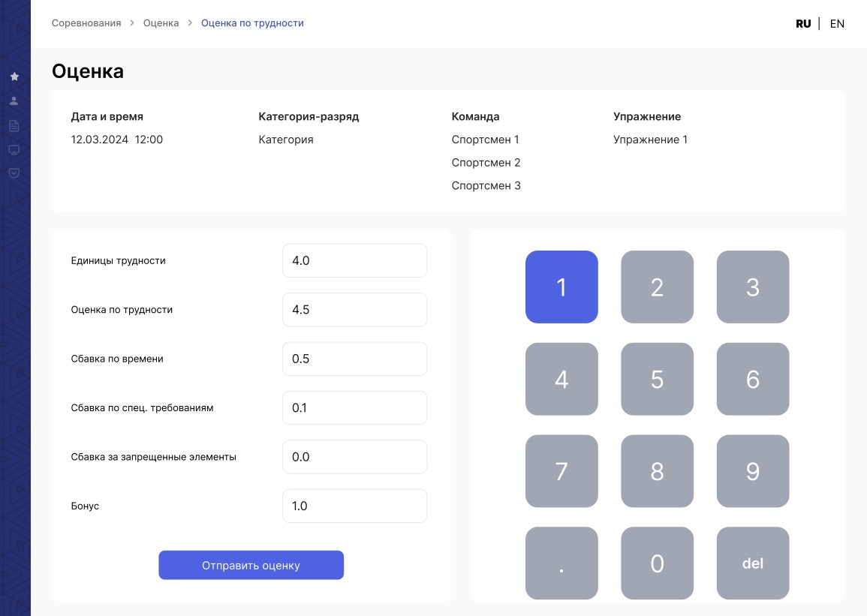Viewport: 867px width, 616px height.
Task: Go to Соревнования breadcrumb
Action: 86,23
